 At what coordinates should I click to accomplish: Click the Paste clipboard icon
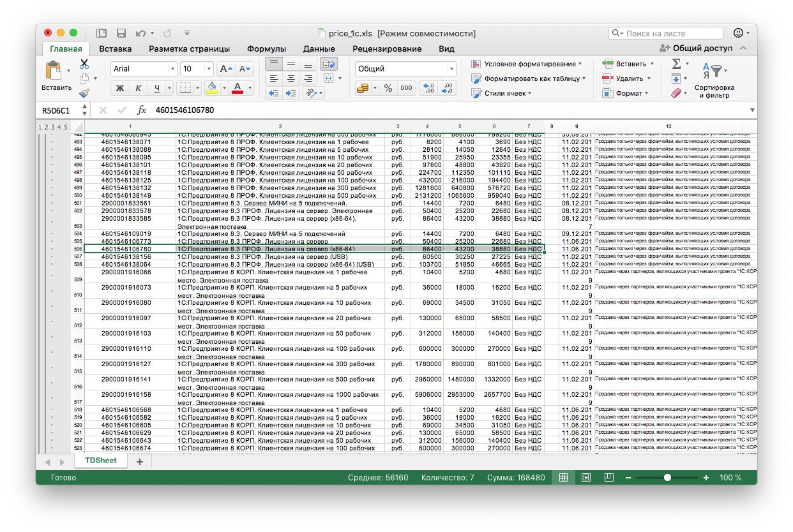(x=53, y=70)
